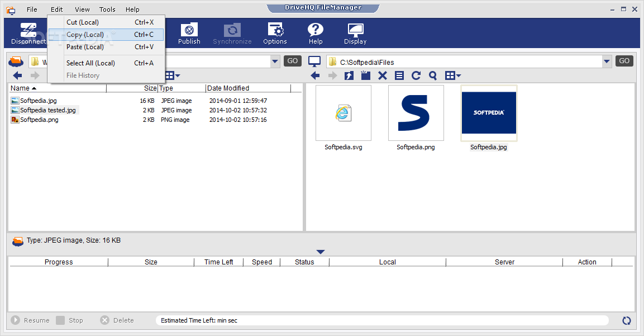Viewport: 644px width, 336px height.
Task: Sort remote files by Size column
Action: [132, 88]
